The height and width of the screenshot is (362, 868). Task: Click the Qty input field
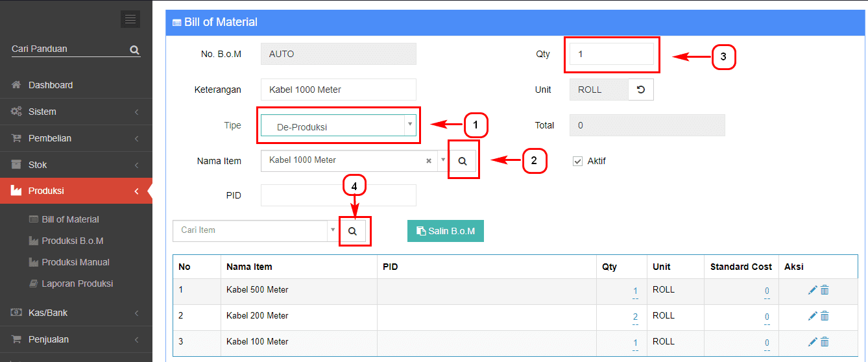click(x=612, y=54)
